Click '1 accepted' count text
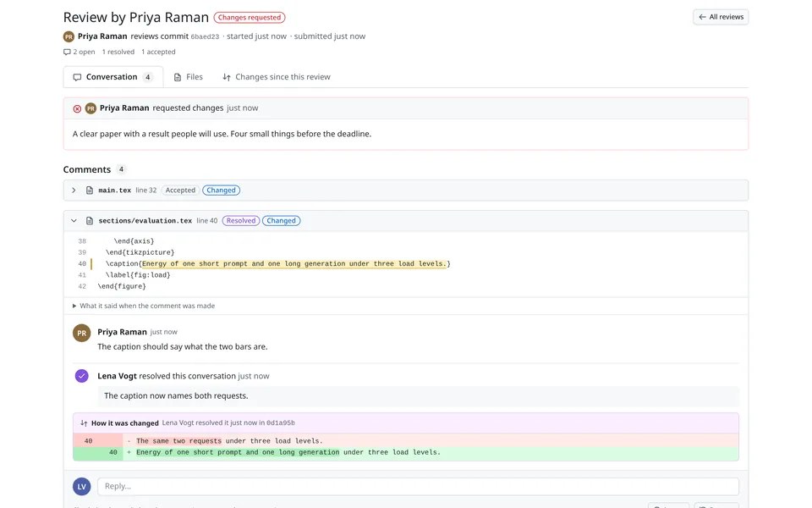 [x=158, y=52]
